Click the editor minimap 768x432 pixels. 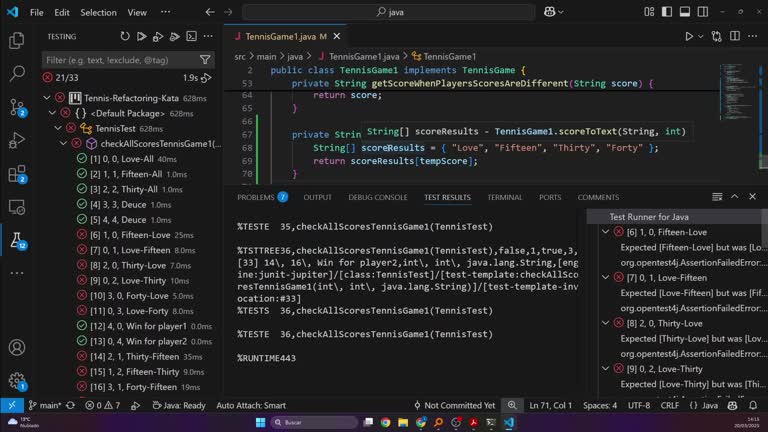pyautogui.click(x=739, y=92)
